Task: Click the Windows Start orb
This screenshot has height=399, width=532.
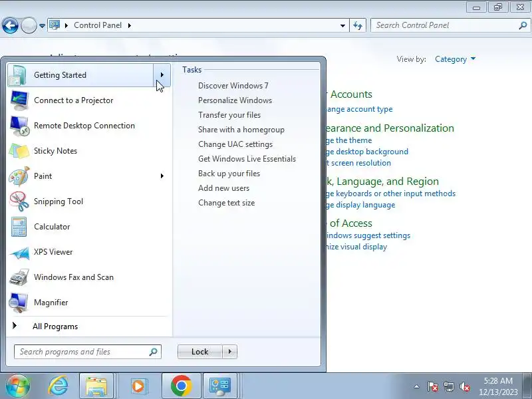Action: 18,386
